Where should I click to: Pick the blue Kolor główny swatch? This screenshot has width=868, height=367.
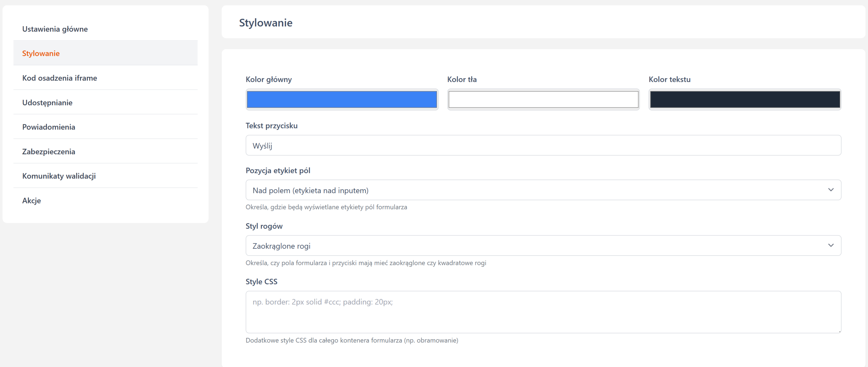pyautogui.click(x=342, y=100)
